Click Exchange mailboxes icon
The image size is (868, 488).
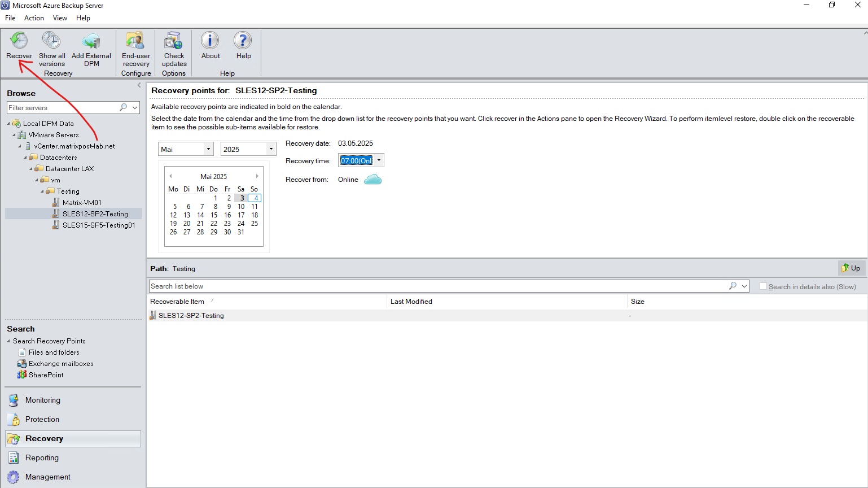(22, 363)
